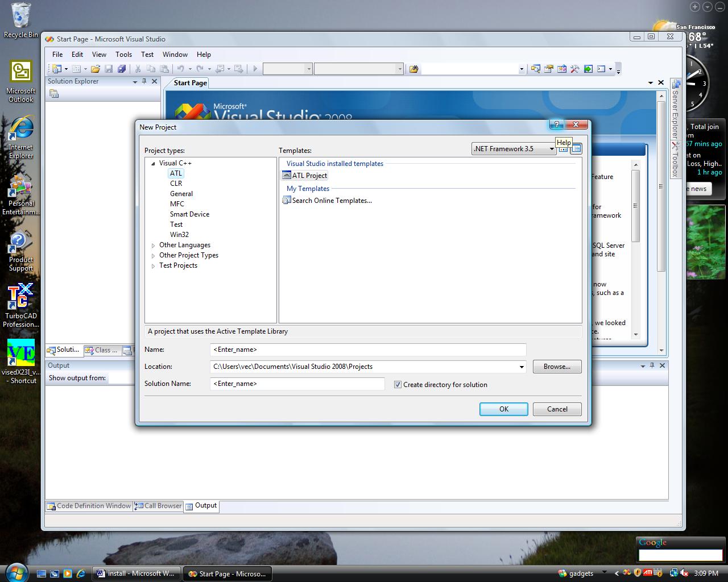Click OK button in New Project dialog

click(504, 409)
